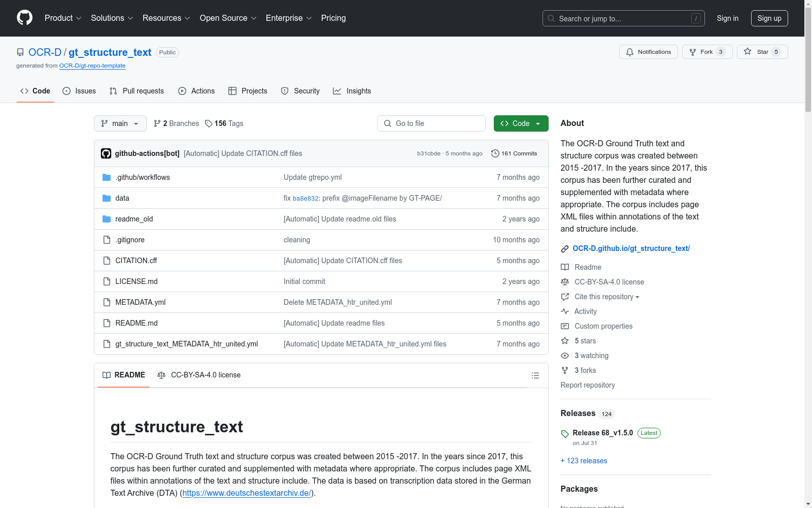Open METADATA.yml file
812x508 pixels.
(x=141, y=302)
